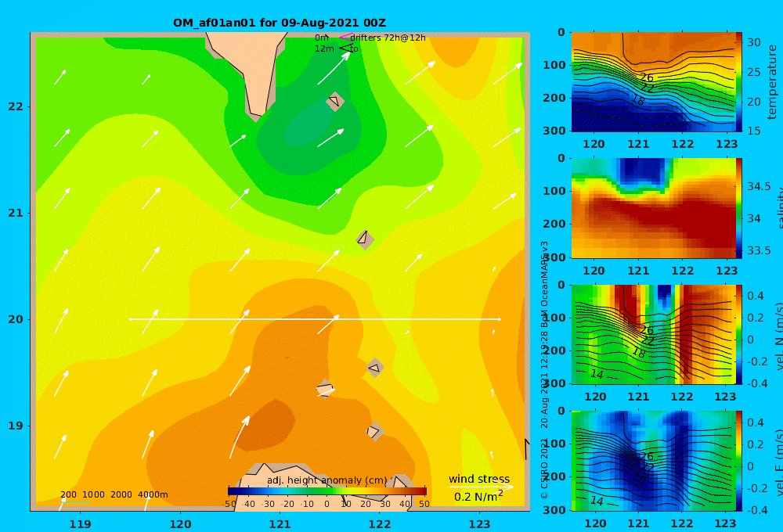783x532 pixels.
Task: Click the salinity colorbar
Action: pos(739,208)
